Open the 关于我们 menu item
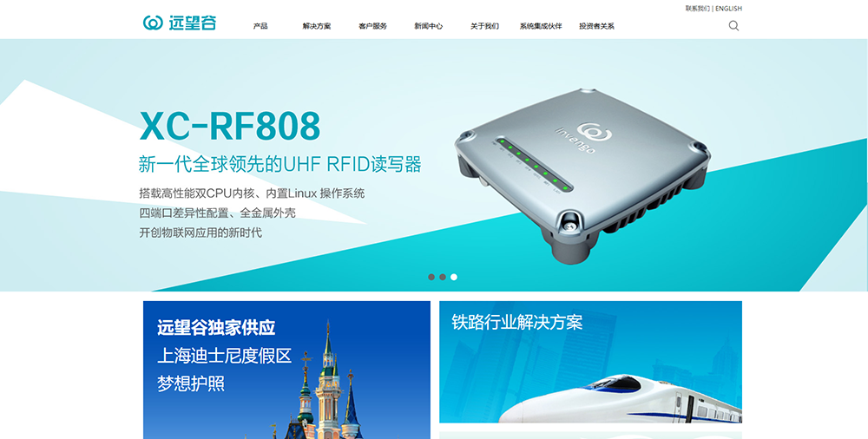This screenshot has height=439, width=868. point(484,26)
